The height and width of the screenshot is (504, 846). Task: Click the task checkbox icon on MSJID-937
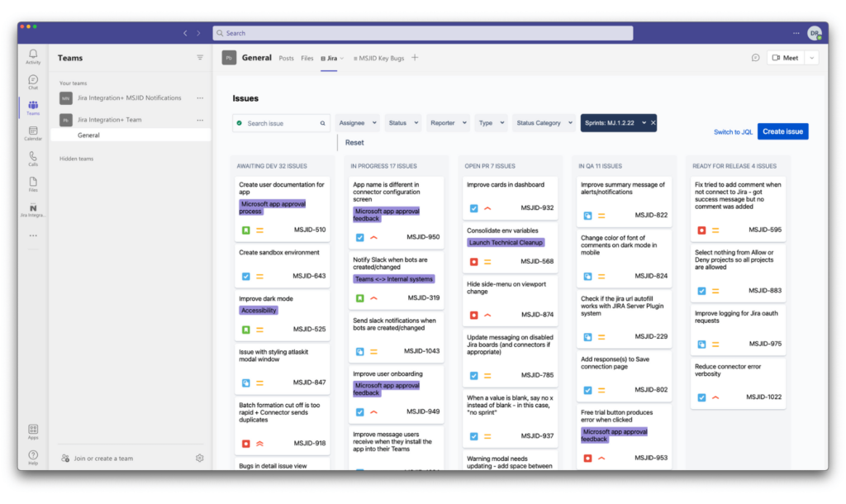[x=473, y=436]
